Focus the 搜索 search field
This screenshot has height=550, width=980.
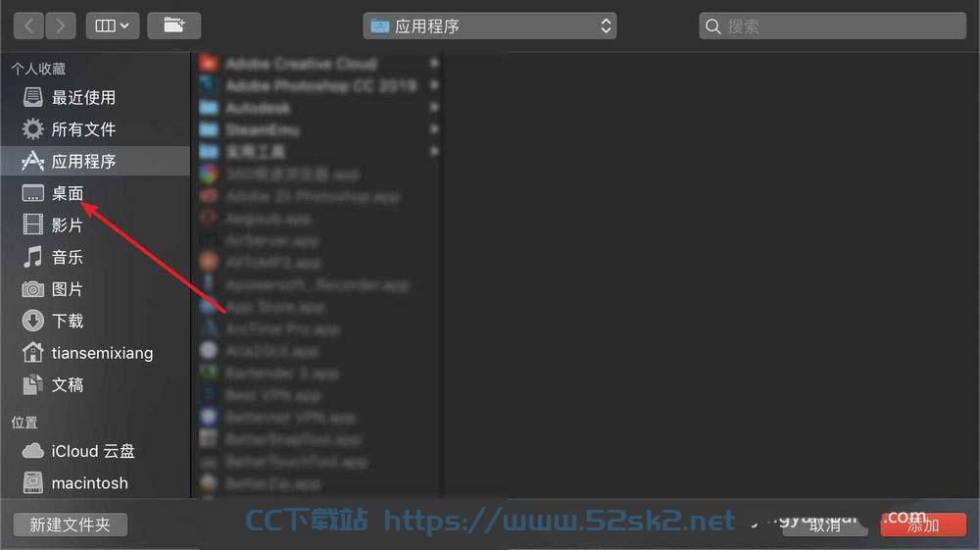[832, 25]
